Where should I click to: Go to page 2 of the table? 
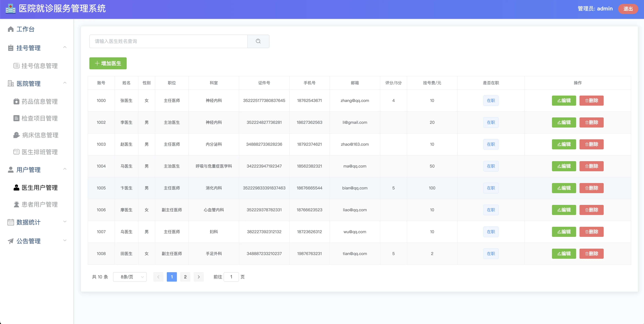pos(185,277)
